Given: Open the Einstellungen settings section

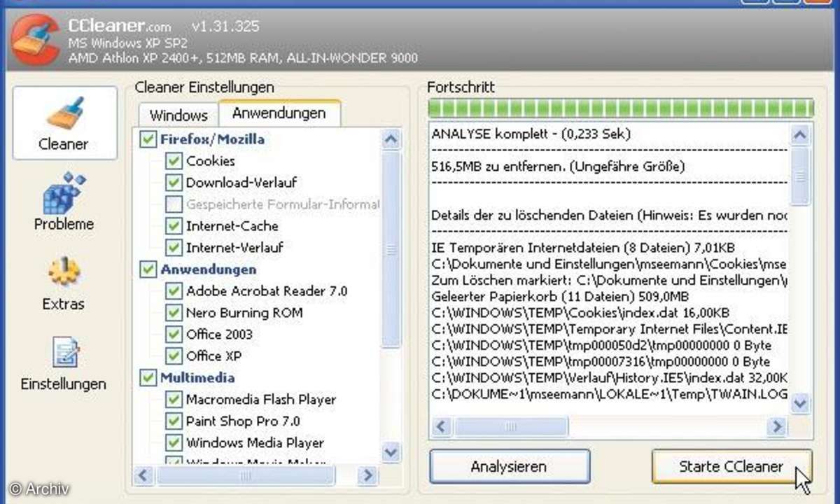Looking at the screenshot, I should click(x=64, y=363).
